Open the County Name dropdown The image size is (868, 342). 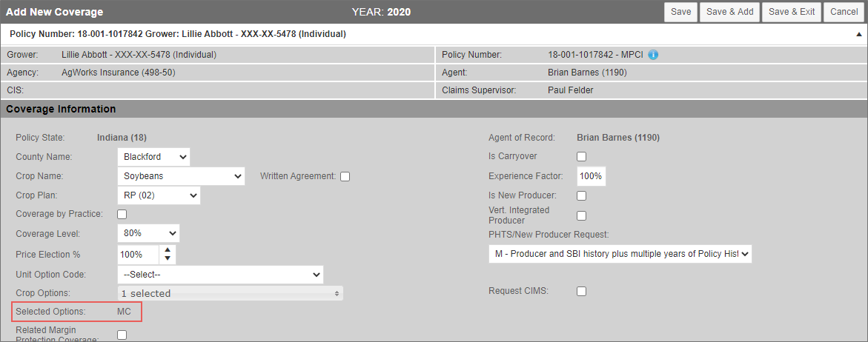pyautogui.click(x=154, y=157)
